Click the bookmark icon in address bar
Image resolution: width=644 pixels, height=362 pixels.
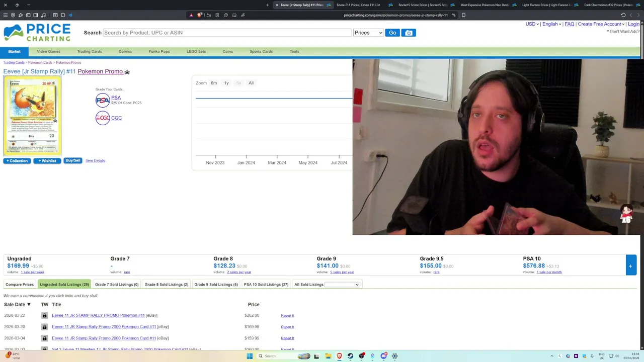point(463,15)
